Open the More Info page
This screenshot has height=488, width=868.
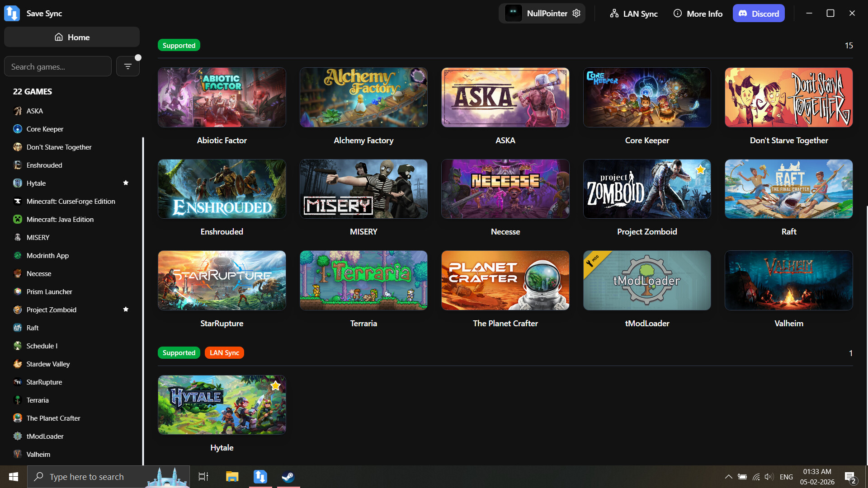pos(698,14)
